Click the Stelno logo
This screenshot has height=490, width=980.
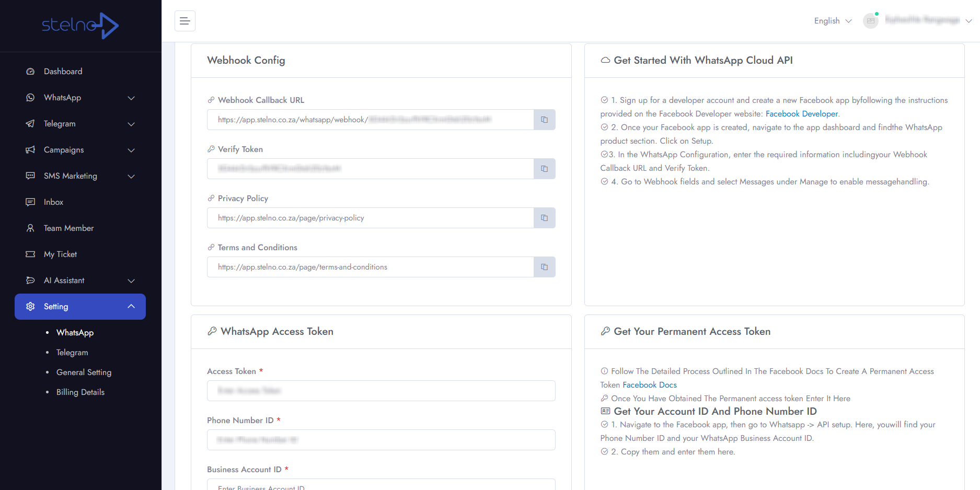[80, 26]
